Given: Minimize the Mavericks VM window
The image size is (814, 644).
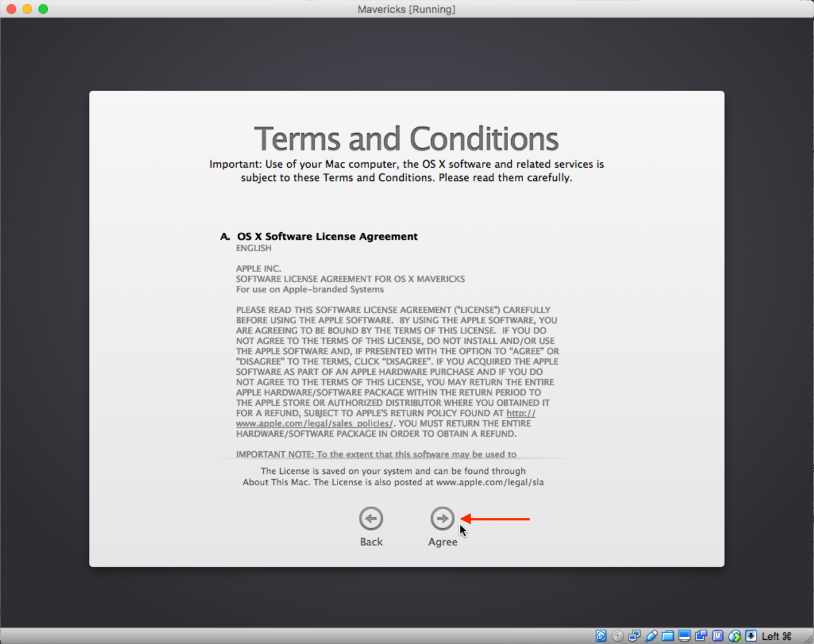Looking at the screenshot, I should 27,9.
